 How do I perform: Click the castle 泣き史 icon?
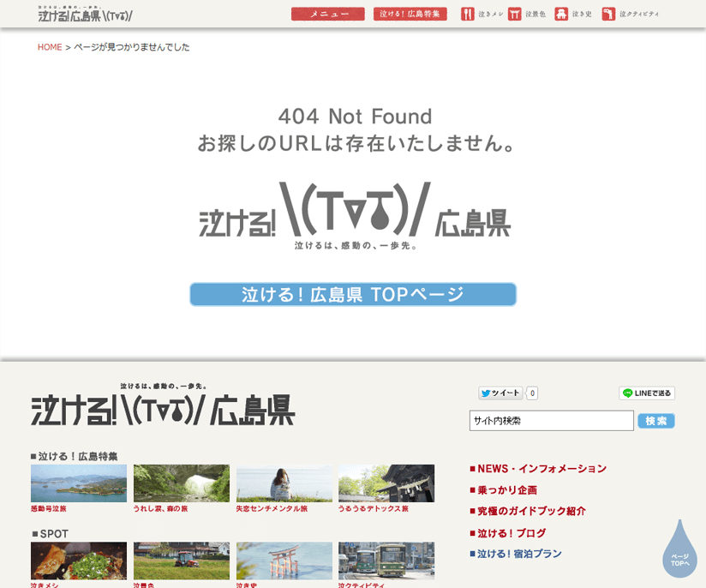[x=561, y=14]
